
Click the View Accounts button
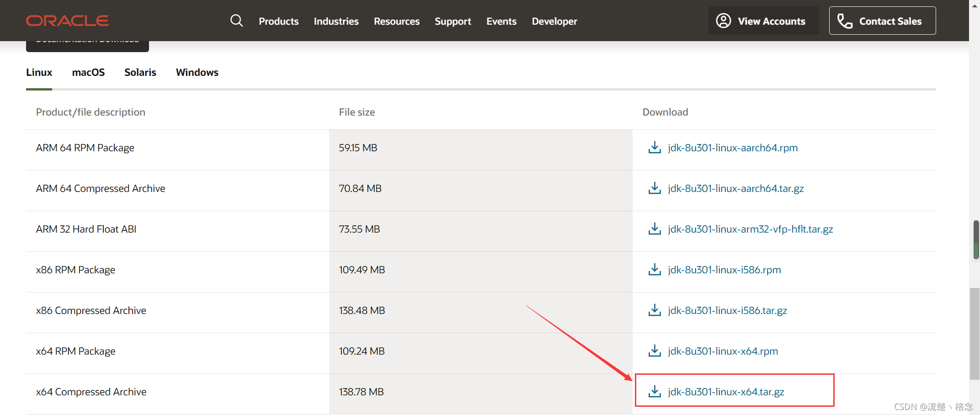pos(763,21)
